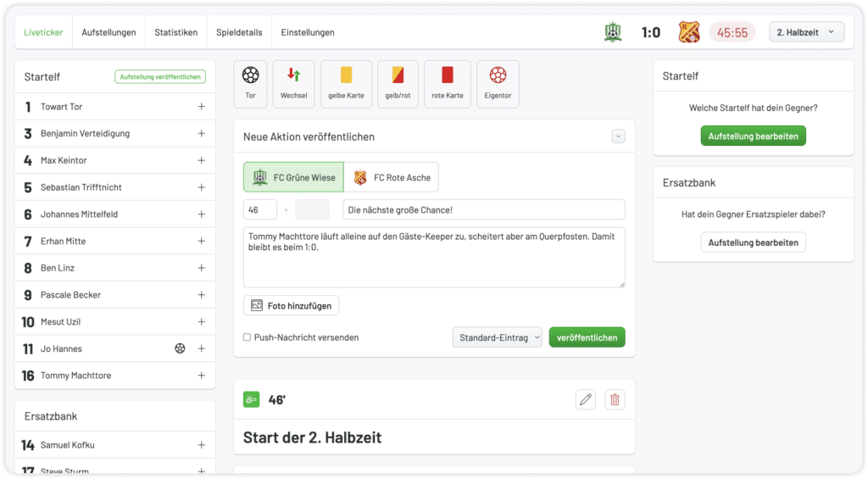
Task: Click plus icon for Max Keintor
Action: click(x=202, y=160)
